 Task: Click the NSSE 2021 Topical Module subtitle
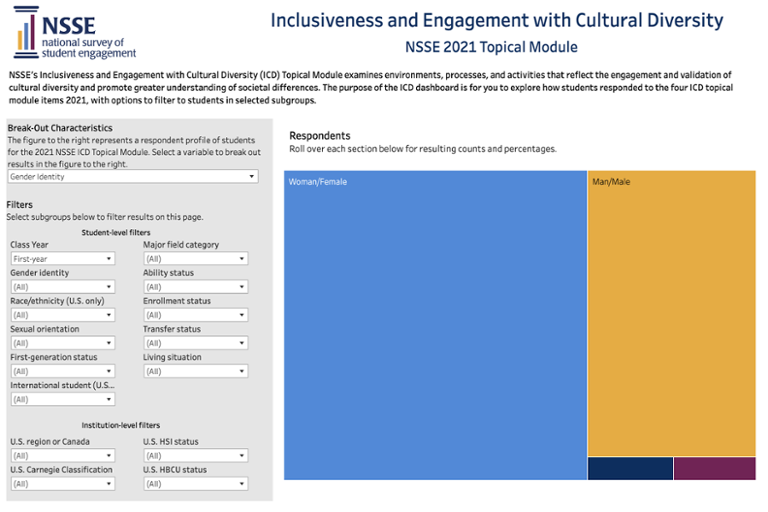(x=491, y=47)
